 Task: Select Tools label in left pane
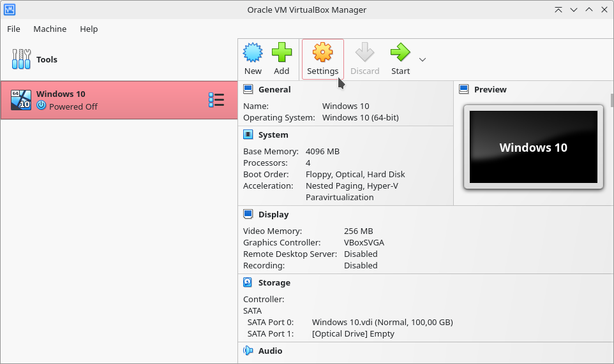tap(47, 59)
